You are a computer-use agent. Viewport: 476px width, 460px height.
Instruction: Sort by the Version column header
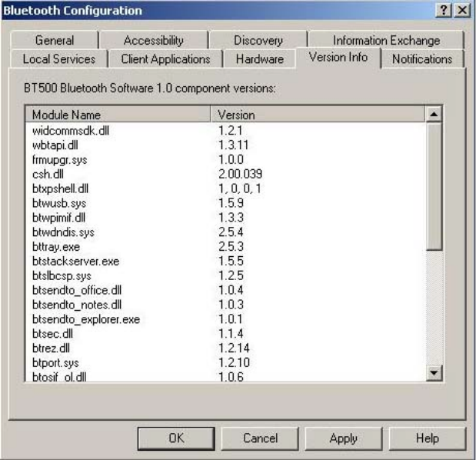point(318,115)
